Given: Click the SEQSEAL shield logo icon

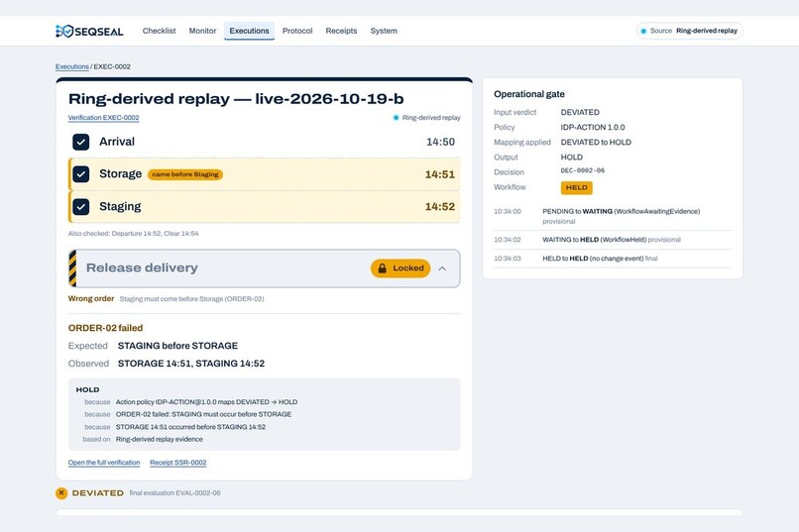Looking at the screenshot, I should [x=64, y=31].
